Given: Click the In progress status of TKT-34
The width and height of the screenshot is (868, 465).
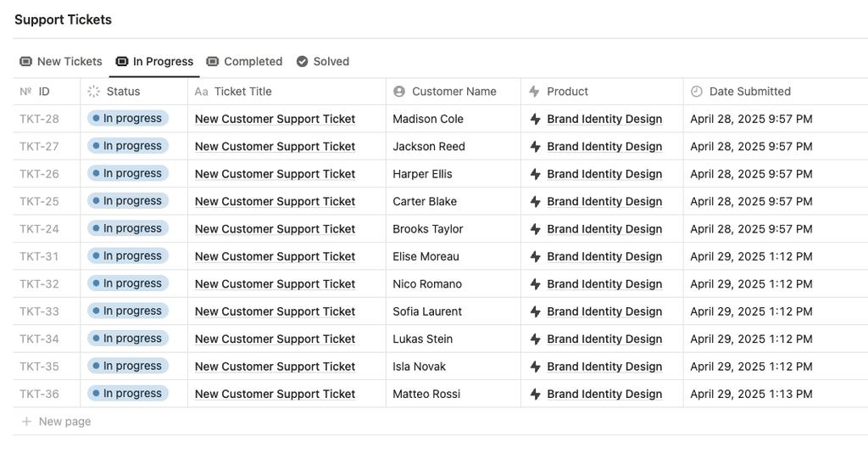Looking at the screenshot, I should tap(128, 338).
